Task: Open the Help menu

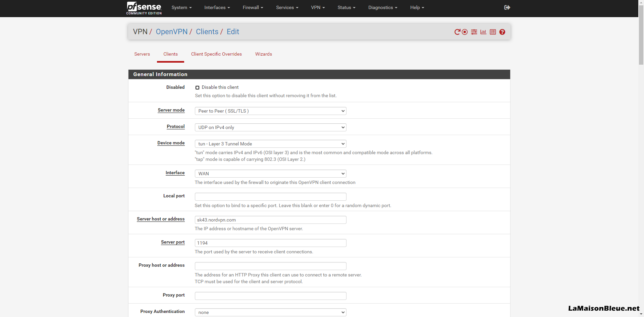Action: click(x=417, y=7)
